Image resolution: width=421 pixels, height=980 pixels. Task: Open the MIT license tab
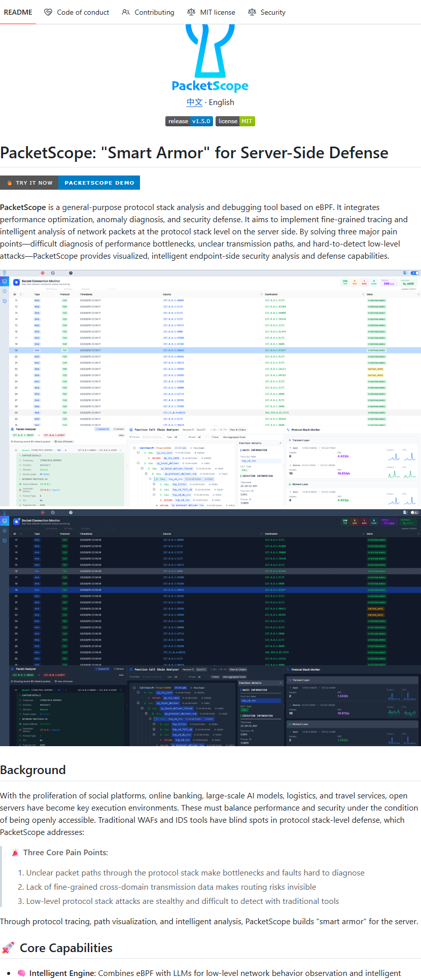(211, 12)
